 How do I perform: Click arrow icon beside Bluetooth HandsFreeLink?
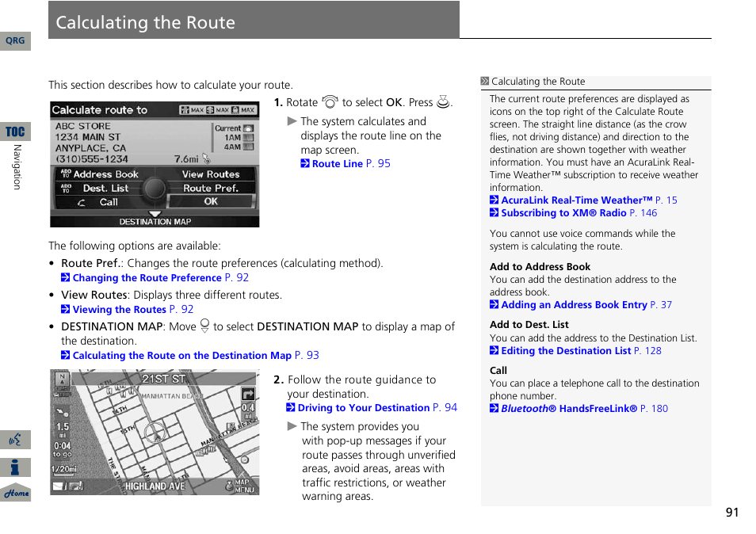494,409
